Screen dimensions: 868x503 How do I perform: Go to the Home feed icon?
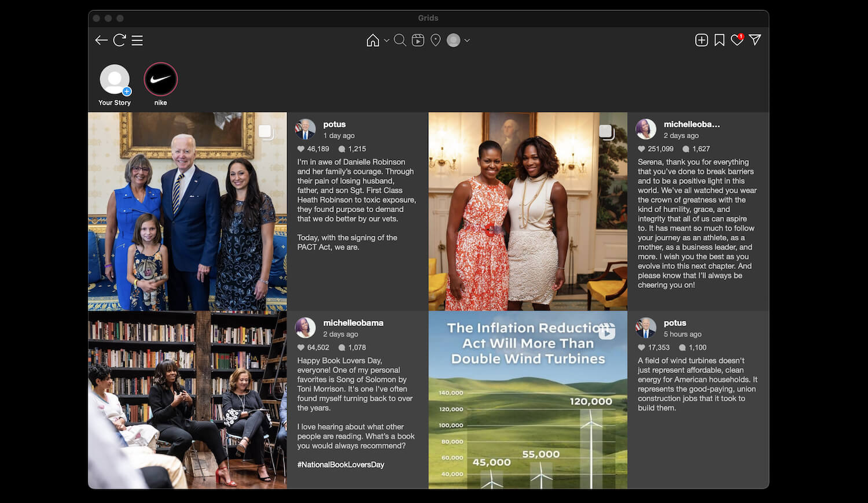tap(373, 40)
